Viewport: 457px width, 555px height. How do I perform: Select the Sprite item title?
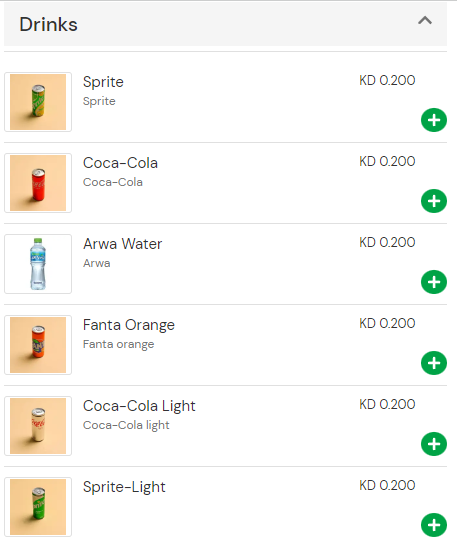point(103,82)
